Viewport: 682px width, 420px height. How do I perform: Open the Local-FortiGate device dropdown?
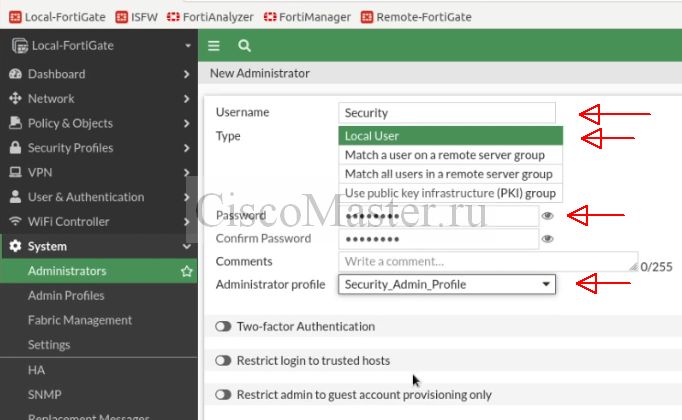188,46
